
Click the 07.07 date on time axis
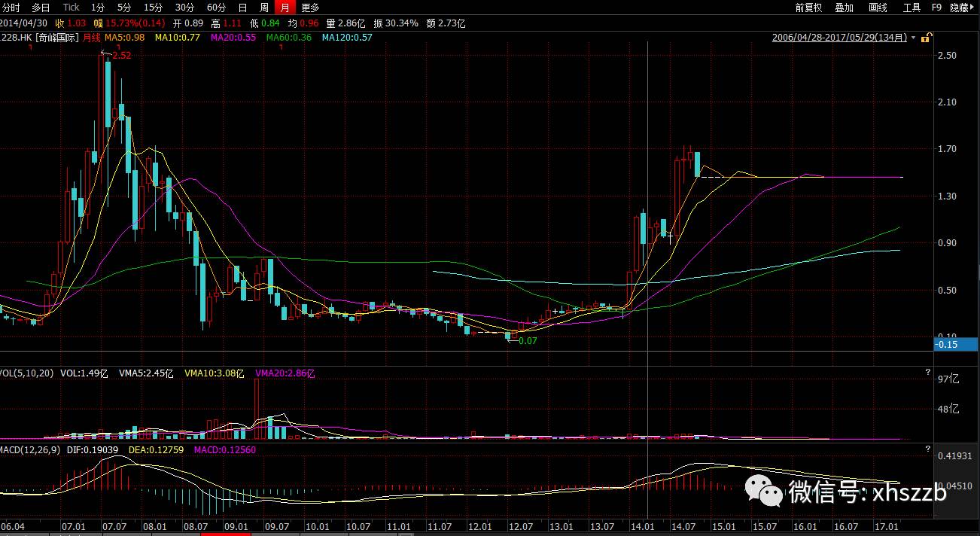pyautogui.click(x=114, y=525)
